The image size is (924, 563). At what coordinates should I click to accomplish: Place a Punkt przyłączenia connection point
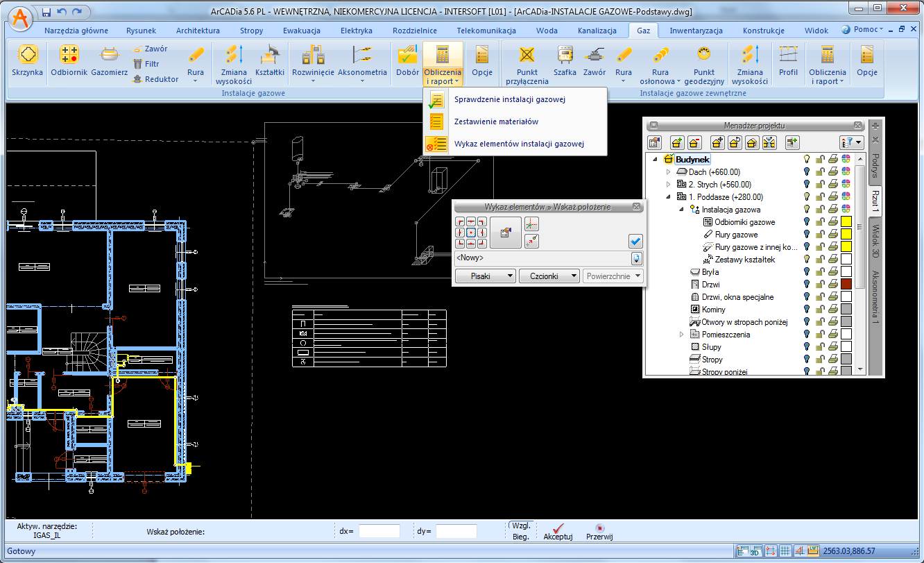(x=527, y=65)
